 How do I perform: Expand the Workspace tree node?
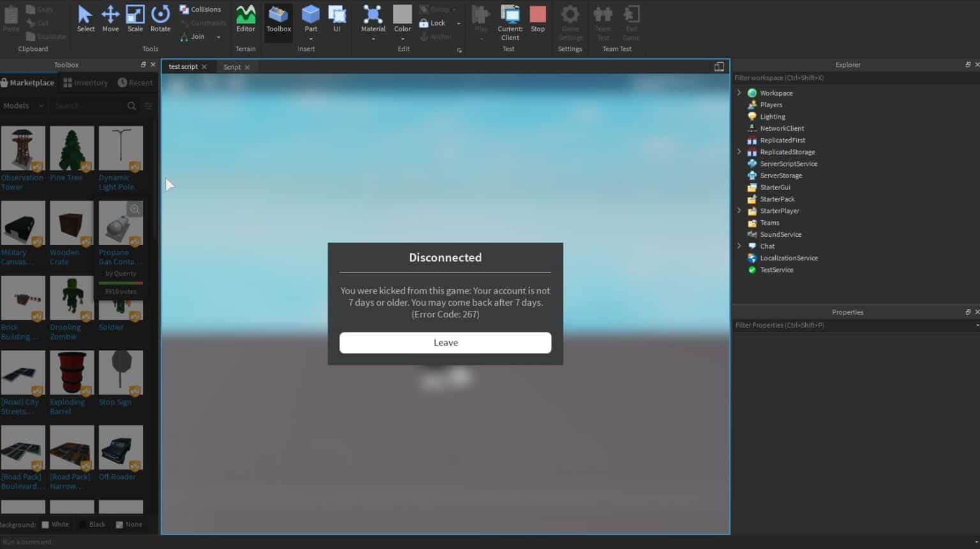click(x=739, y=93)
